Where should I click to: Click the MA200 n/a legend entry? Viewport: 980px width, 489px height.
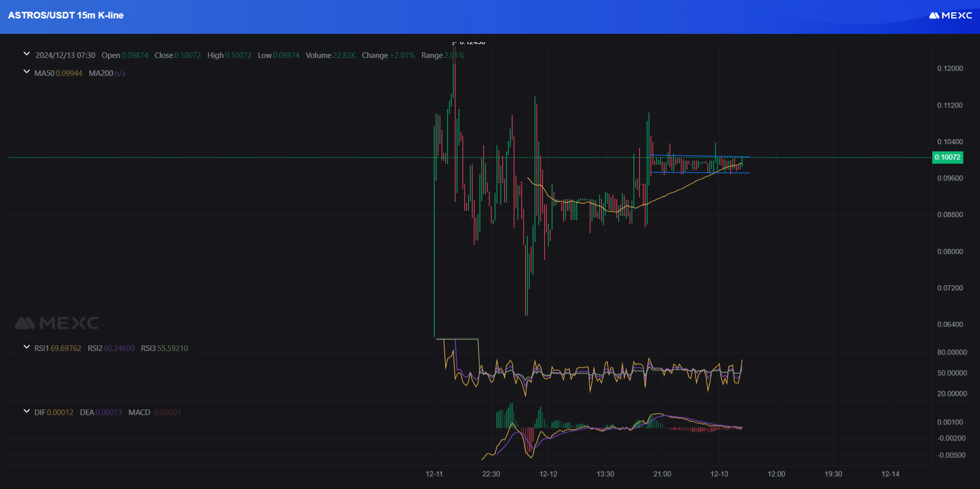[107, 73]
